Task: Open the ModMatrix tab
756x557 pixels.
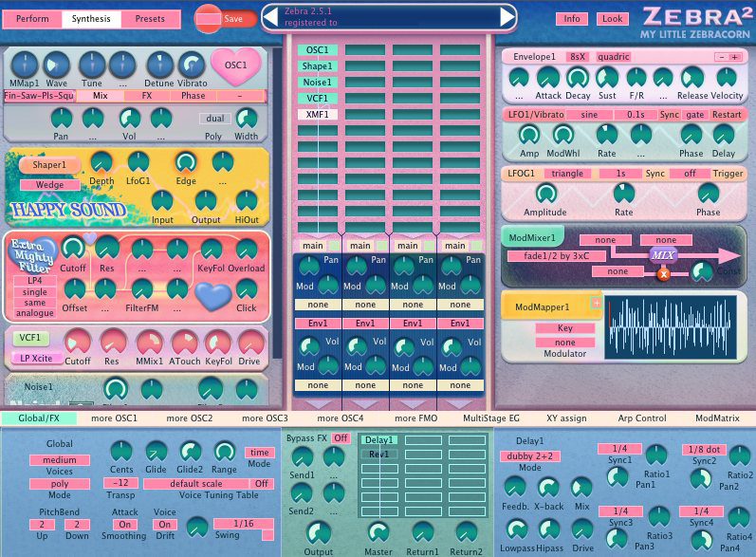Action: point(717,418)
